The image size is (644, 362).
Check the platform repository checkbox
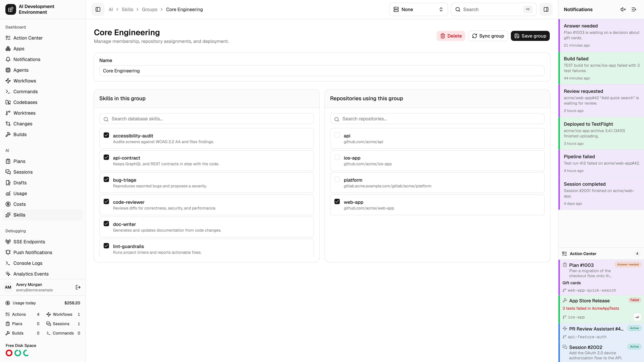337,179
